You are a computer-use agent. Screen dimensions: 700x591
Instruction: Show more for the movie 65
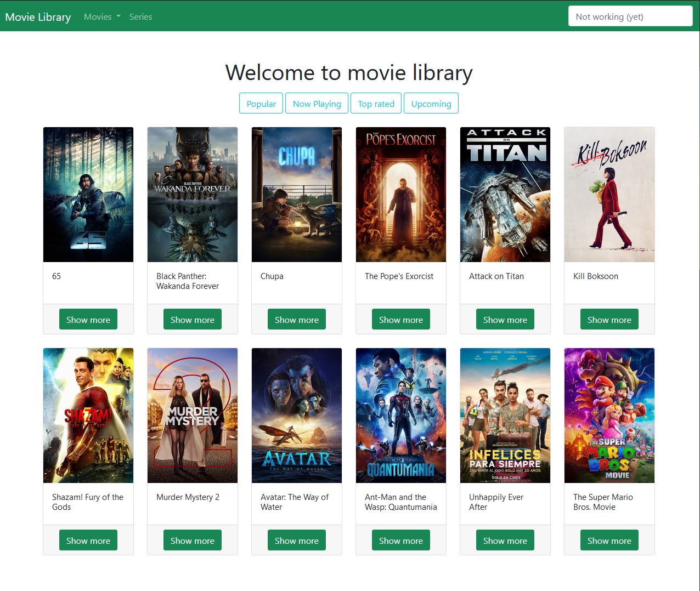(x=88, y=320)
